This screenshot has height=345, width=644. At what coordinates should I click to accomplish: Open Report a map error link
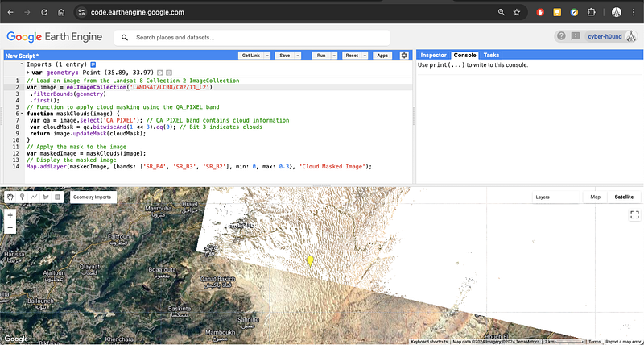(x=621, y=342)
